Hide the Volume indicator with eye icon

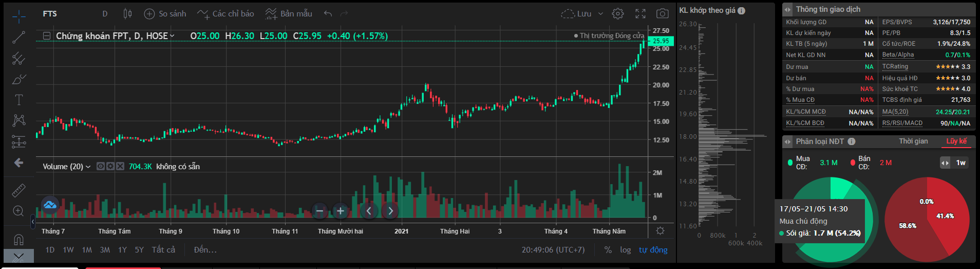coord(101,166)
